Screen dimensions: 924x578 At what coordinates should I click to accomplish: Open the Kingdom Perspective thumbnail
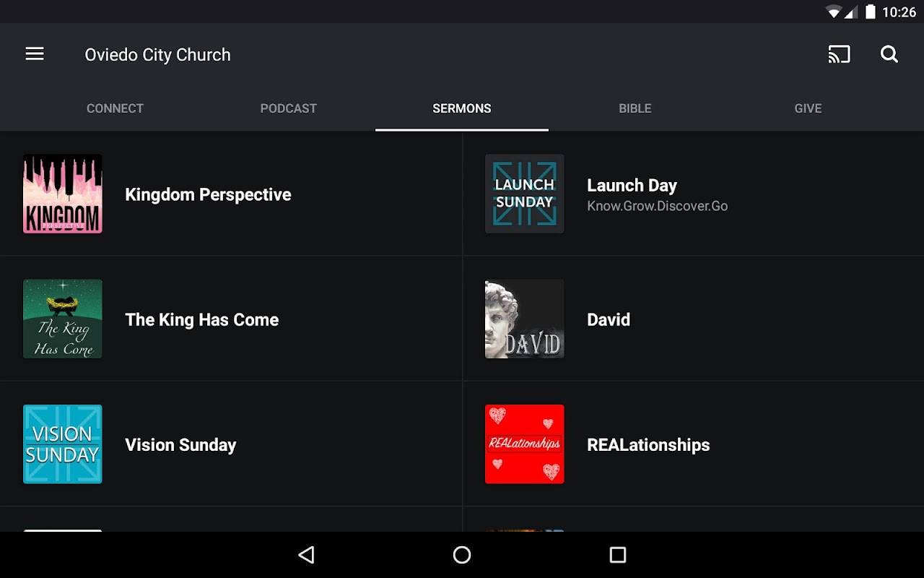[x=63, y=194]
